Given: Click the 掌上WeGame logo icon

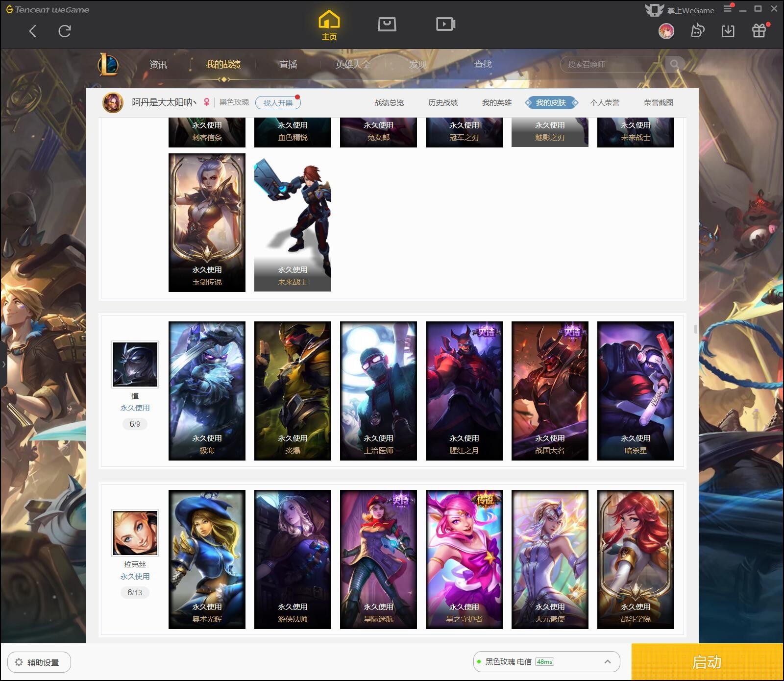Looking at the screenshot, I should point(654,10).
